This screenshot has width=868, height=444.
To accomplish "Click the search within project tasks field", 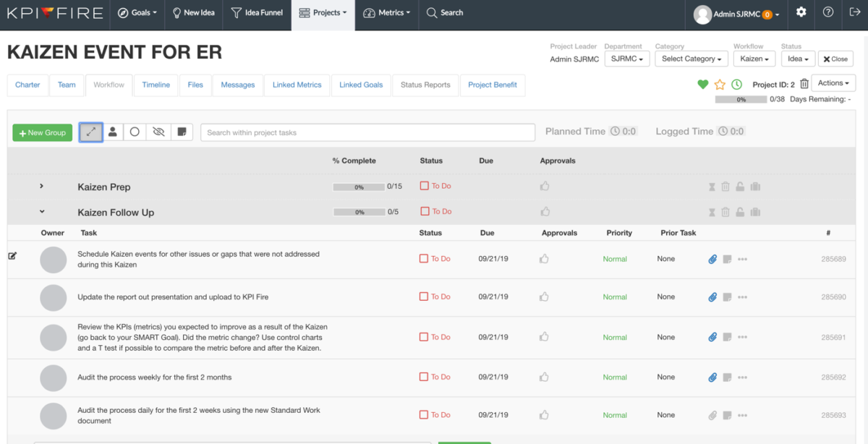I will click(367, 132).
